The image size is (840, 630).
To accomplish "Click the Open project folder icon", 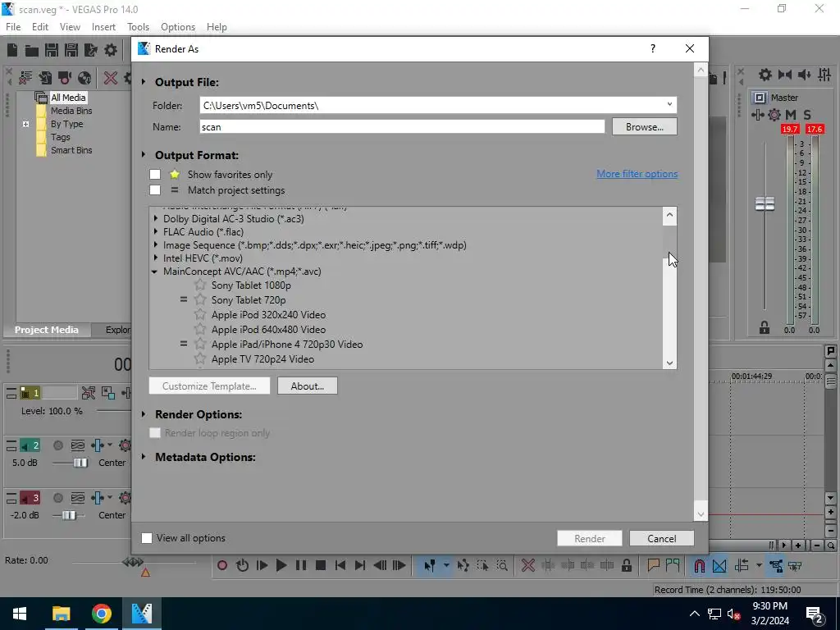I will coord(32,50).
